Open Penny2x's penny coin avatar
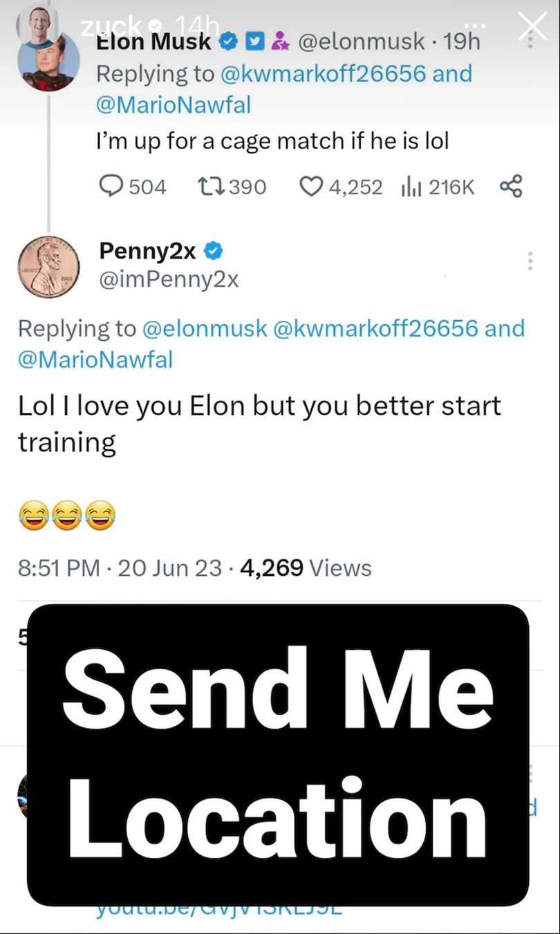This screenshot has height=934, width=560. 48,267
